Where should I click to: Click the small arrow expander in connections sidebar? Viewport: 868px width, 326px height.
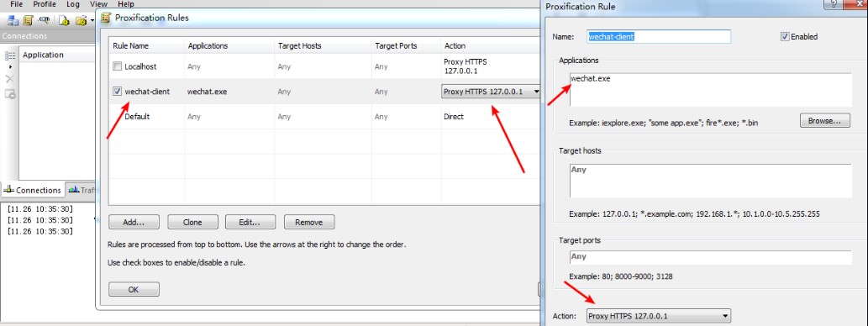10,67
